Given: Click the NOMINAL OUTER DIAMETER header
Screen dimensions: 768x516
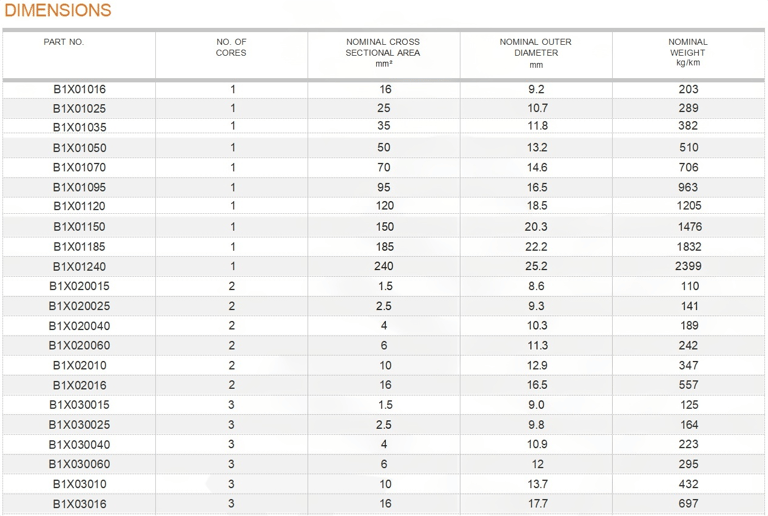Looking at the screenshot, I should pos(536,52).
